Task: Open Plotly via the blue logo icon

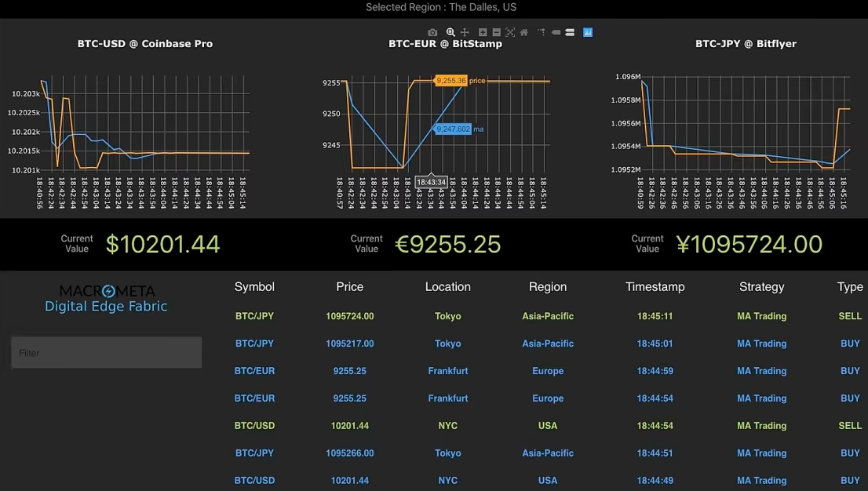Action: (x=587, y=32)
